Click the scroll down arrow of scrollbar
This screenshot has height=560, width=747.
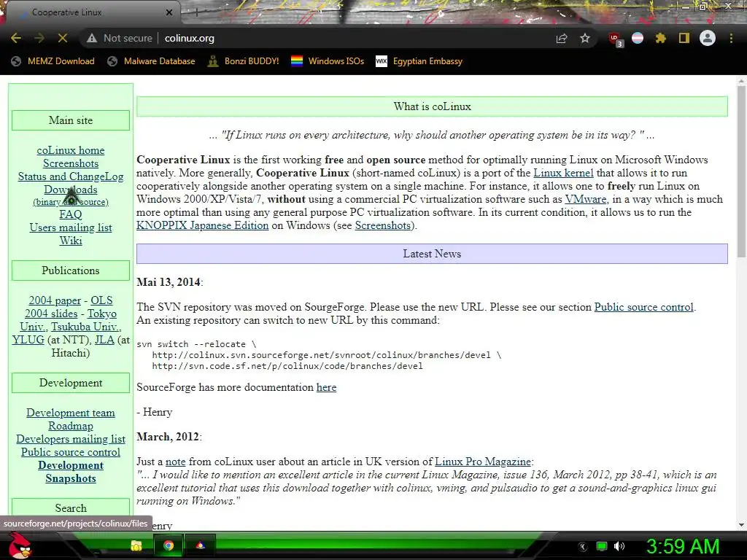pyautogui.click(x=741, y=525)
